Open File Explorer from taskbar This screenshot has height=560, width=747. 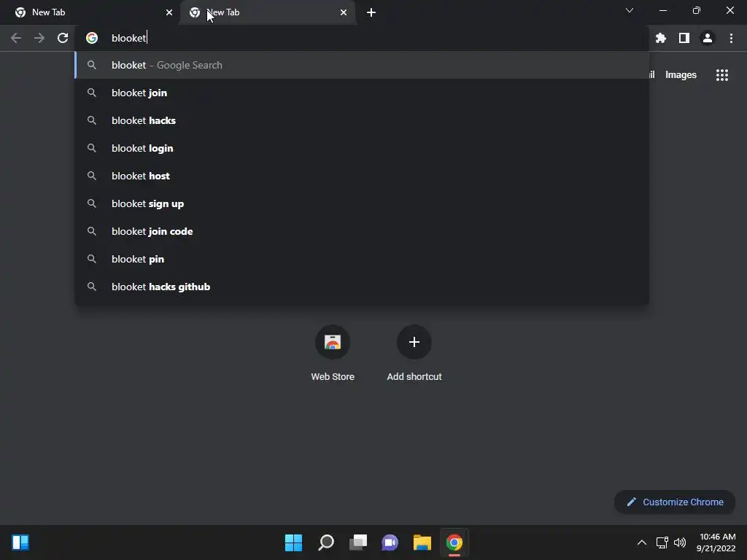pos(422,542)
